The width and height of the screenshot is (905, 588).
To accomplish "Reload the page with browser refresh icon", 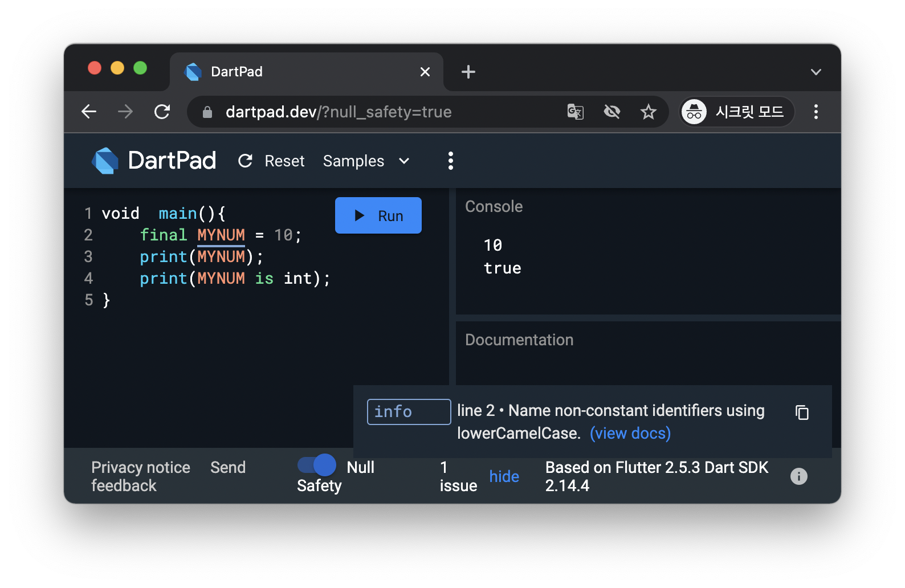I will coord(162,112).
